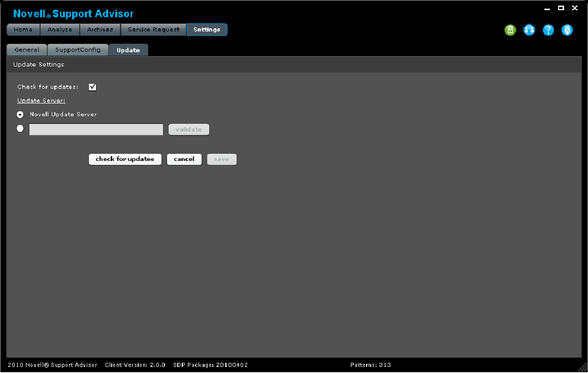Click the window resize grip corner

[583, 368]
